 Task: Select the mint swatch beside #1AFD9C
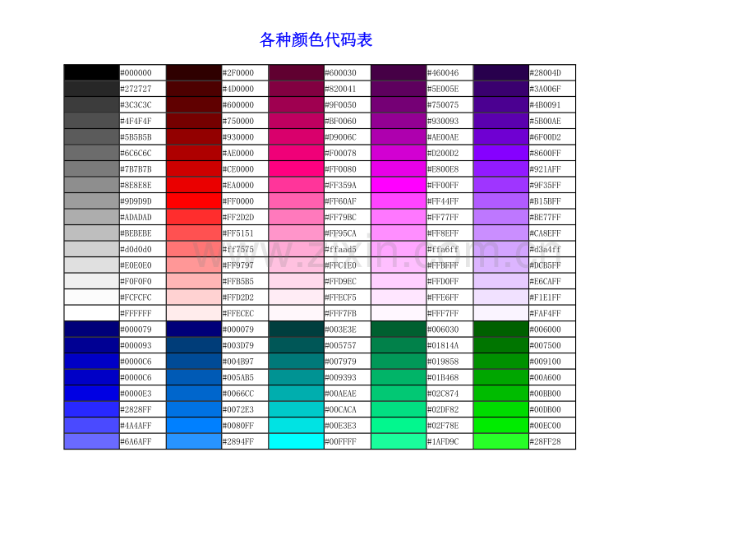point(399,441)
